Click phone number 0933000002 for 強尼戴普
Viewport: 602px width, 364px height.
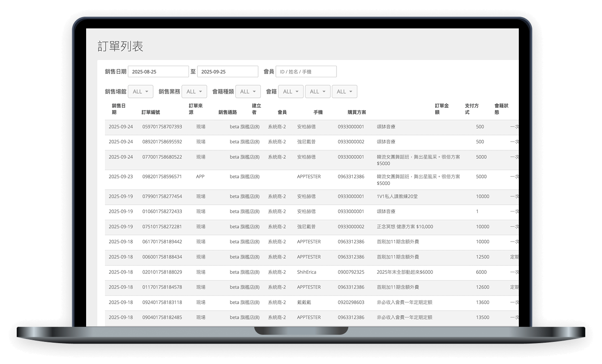[351, 142]
